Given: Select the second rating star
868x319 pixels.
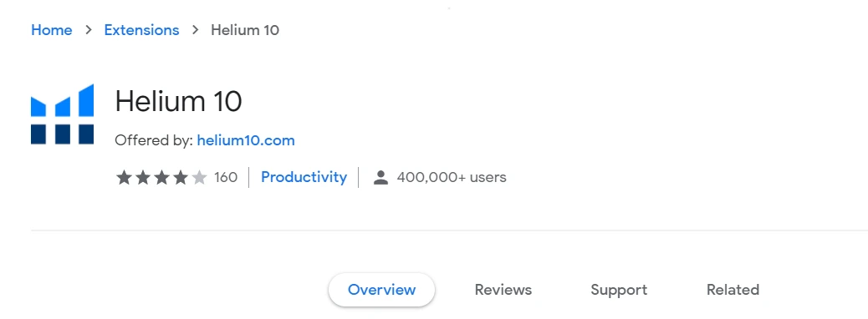Looking at the screenshot, I should pyautogui.click(x=143, y=178).
